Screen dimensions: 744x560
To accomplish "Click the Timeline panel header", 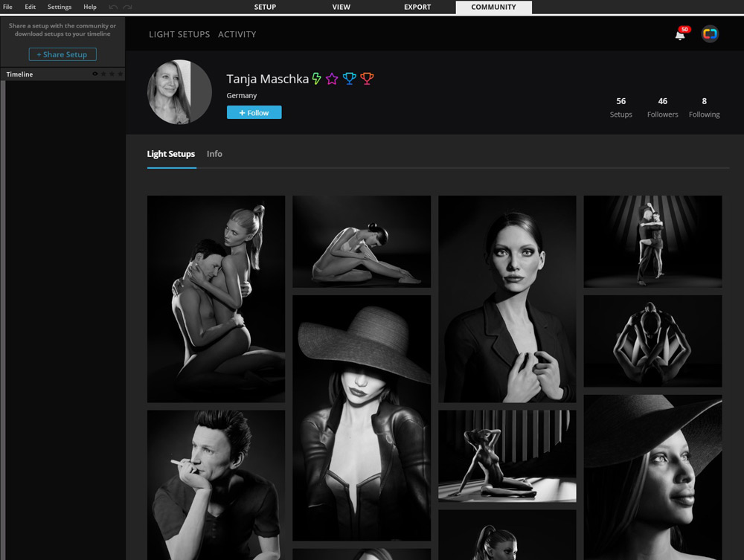I will [x=62, y=74].
